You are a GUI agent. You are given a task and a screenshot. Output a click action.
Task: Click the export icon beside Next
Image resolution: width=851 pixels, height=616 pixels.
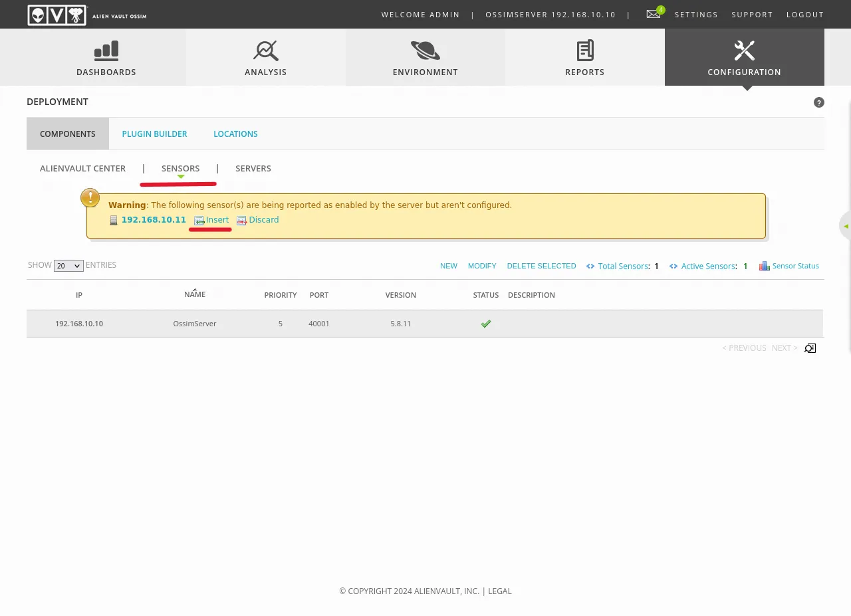(810, 348)
